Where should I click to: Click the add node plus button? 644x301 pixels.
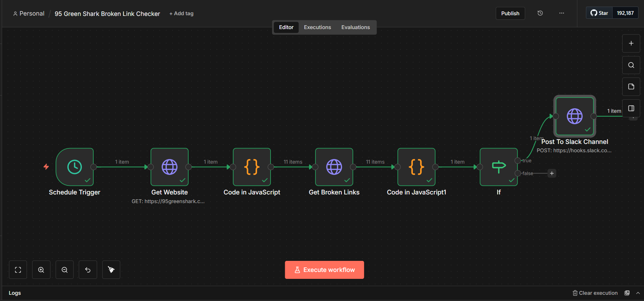631,43
